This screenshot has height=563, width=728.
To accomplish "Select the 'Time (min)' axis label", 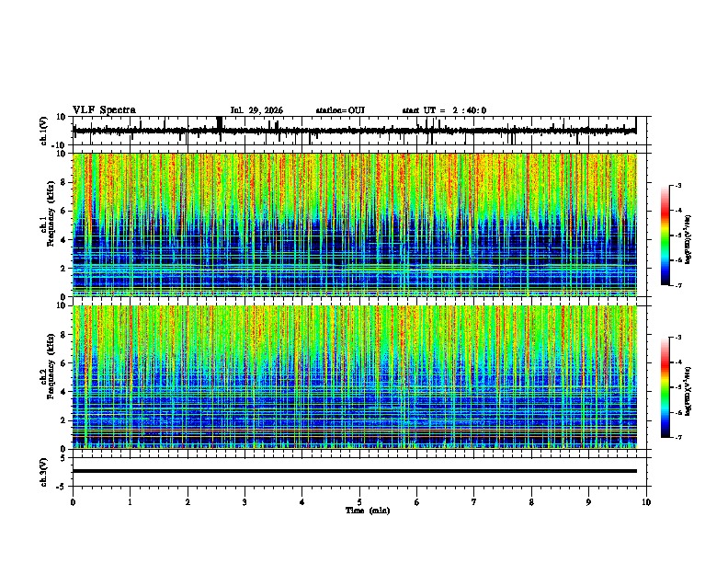I will pyautogui.click(x=368, y=511).
